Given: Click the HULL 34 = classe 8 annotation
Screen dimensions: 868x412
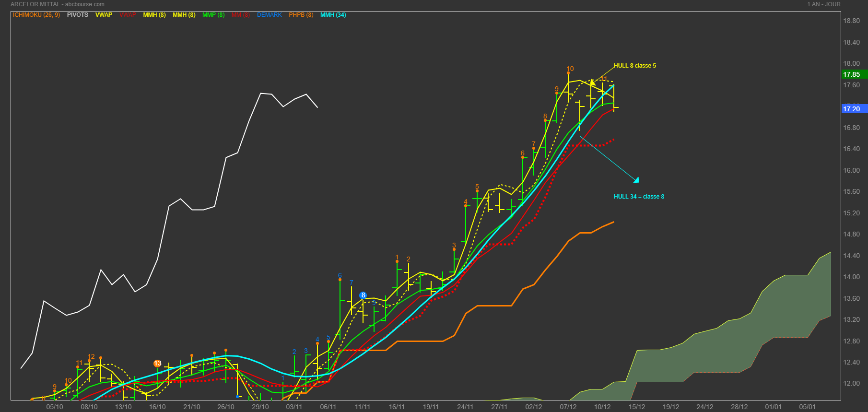Looking at the screenshot, I should click(x=639, y=197).
